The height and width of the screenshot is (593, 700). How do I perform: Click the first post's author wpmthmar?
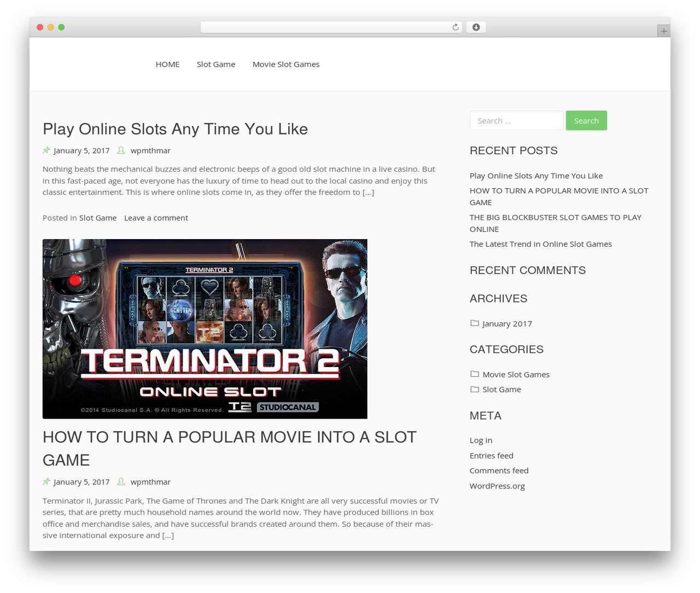coord(150,150)
